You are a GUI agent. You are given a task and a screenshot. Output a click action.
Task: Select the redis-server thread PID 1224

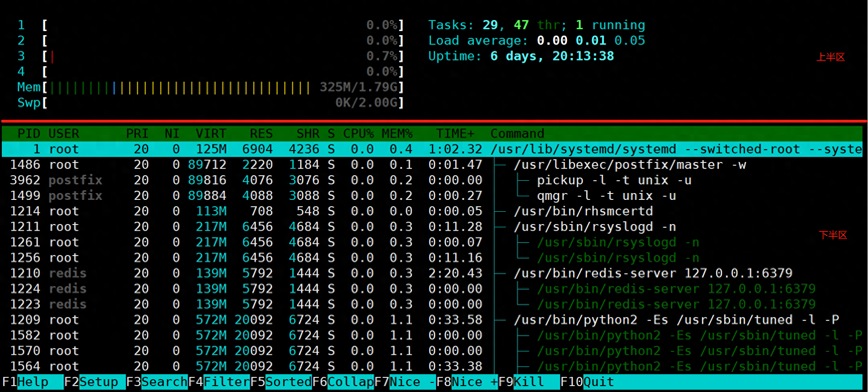(x=432, y=289)
